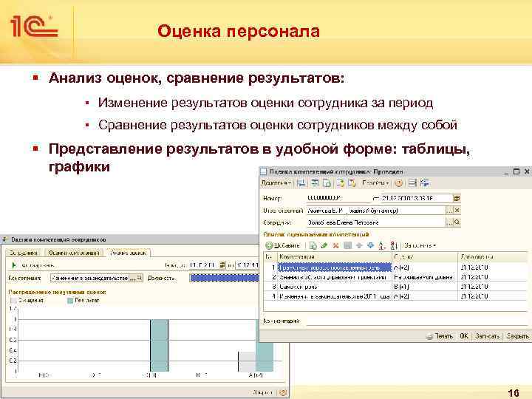This screenshot has width=532, height=399.
Task: Click the OK button in the document window
Action: tap(464, 336)
